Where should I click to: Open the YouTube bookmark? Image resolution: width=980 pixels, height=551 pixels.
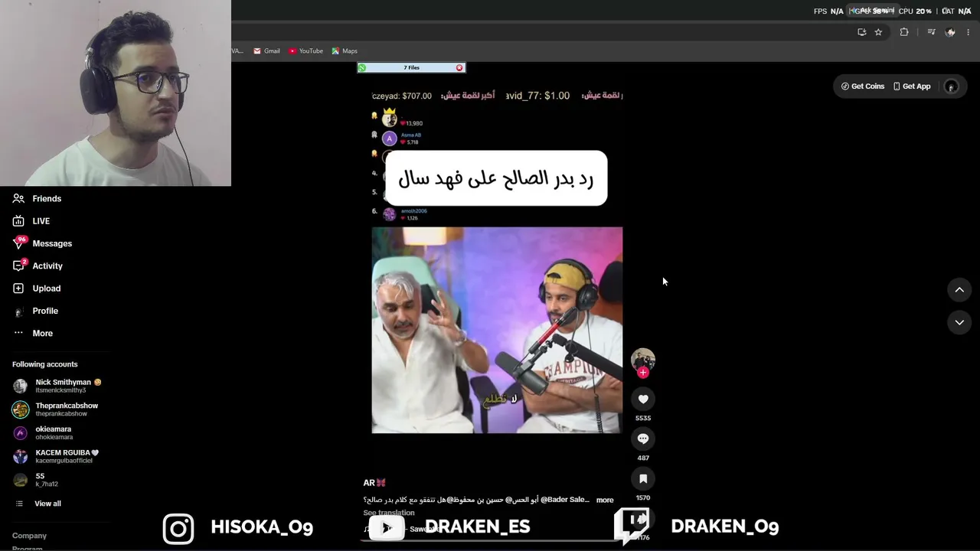(x=306, y=51)
